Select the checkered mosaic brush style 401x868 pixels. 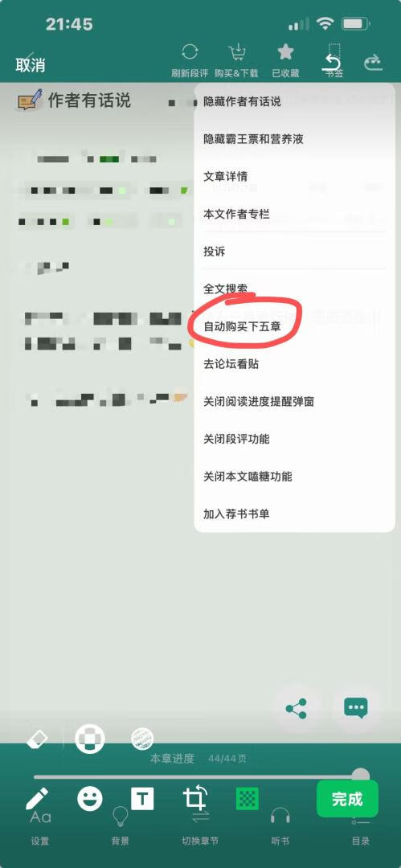[x=90, y=739]
